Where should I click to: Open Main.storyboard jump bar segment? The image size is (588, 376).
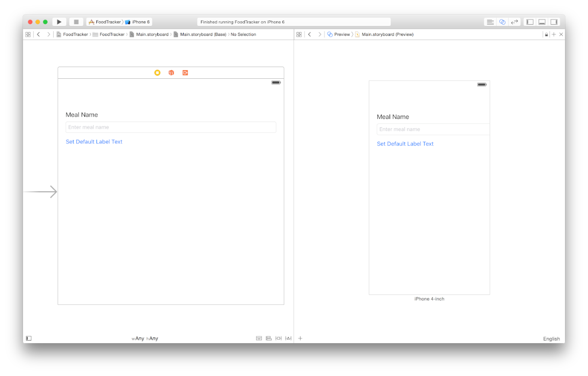click(149, 34)
